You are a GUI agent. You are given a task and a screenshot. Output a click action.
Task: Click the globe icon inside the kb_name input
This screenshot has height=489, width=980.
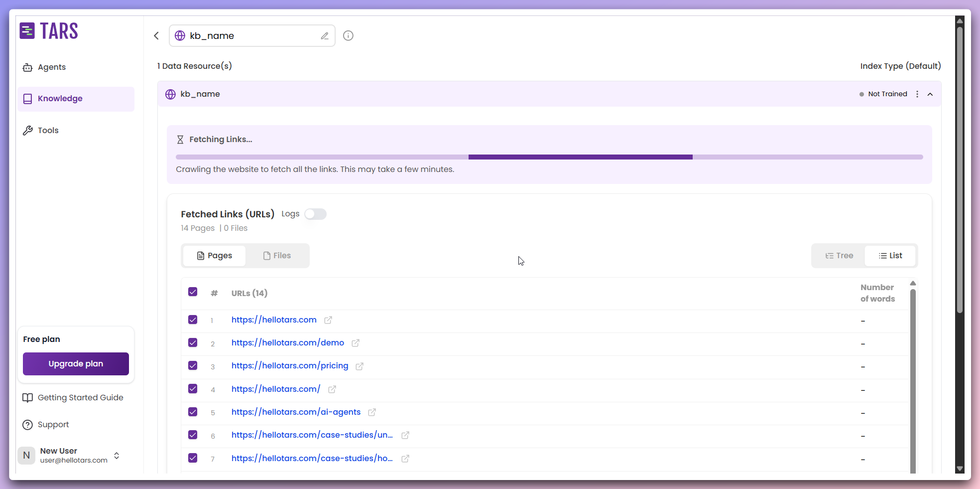click(x=180, y=36)
